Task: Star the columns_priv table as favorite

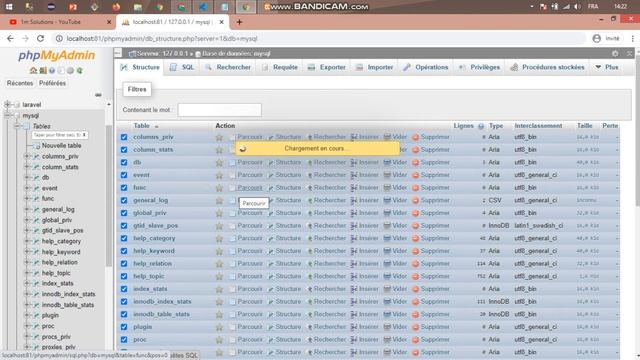Action: 219,138
